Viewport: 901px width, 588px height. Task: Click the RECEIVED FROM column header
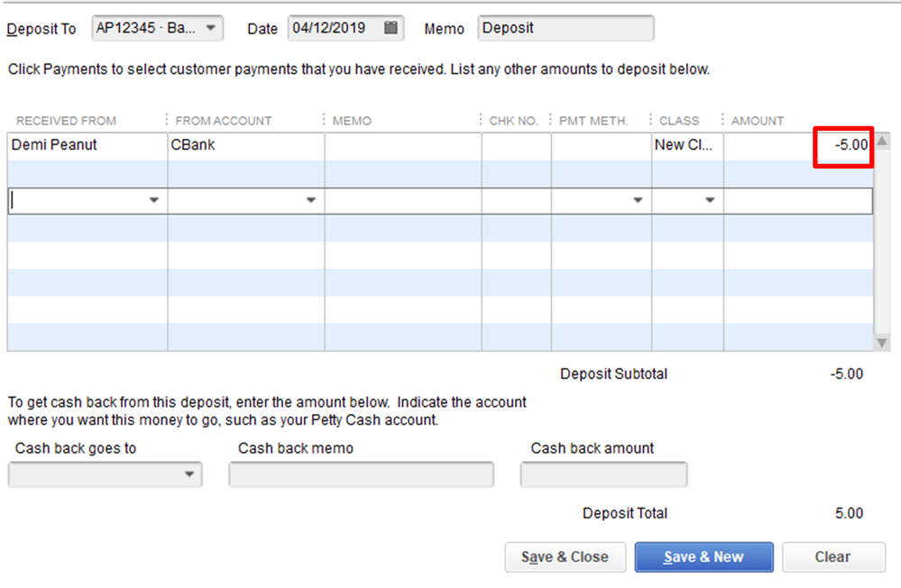coord(66,121)
